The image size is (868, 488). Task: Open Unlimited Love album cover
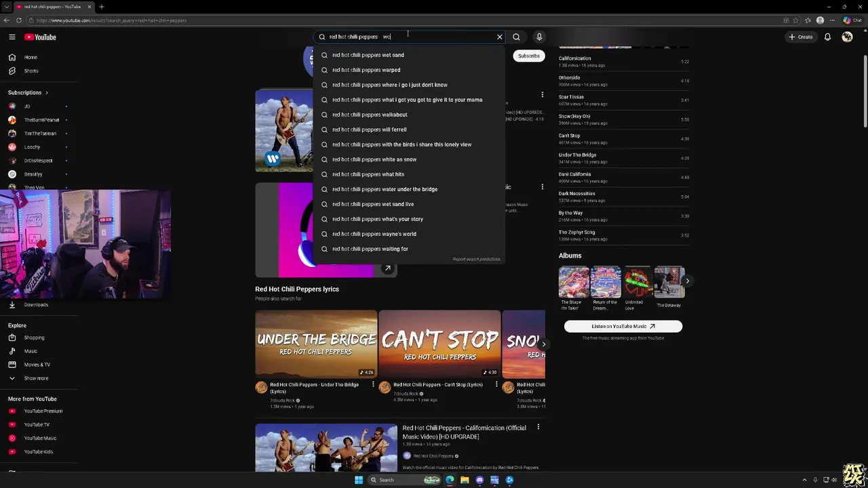[637, 282]
